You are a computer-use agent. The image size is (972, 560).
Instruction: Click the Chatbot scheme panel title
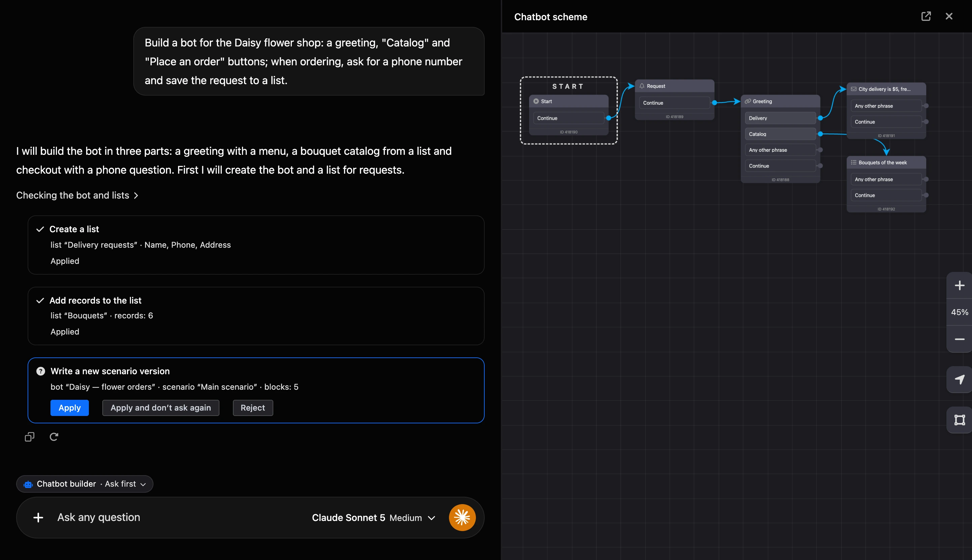coord(550,16)
